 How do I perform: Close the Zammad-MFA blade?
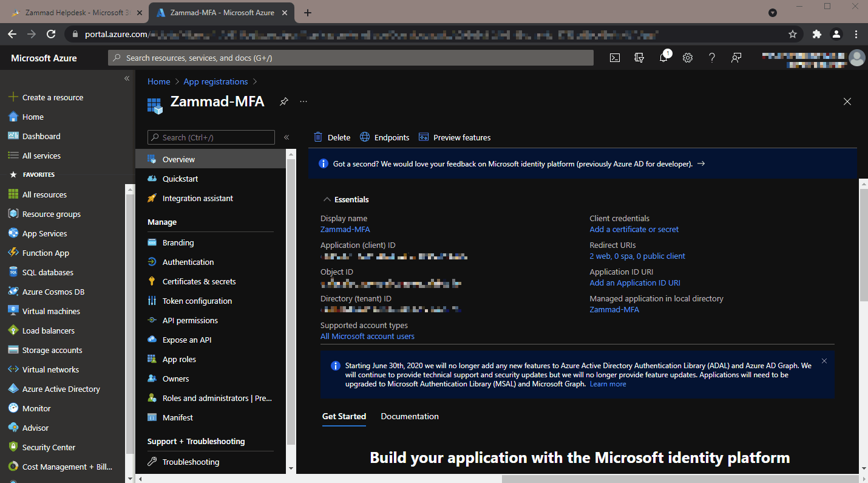847,101
